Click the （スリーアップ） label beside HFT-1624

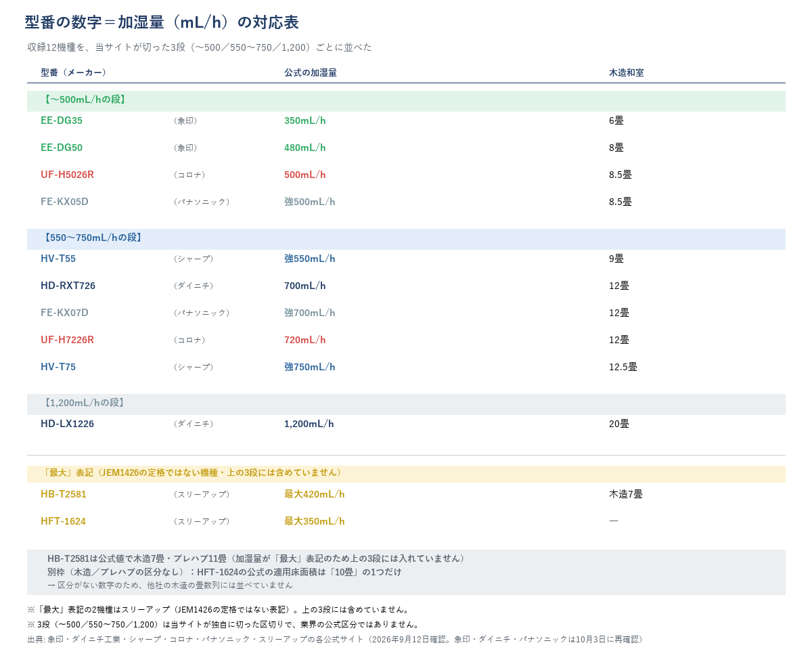202,521
